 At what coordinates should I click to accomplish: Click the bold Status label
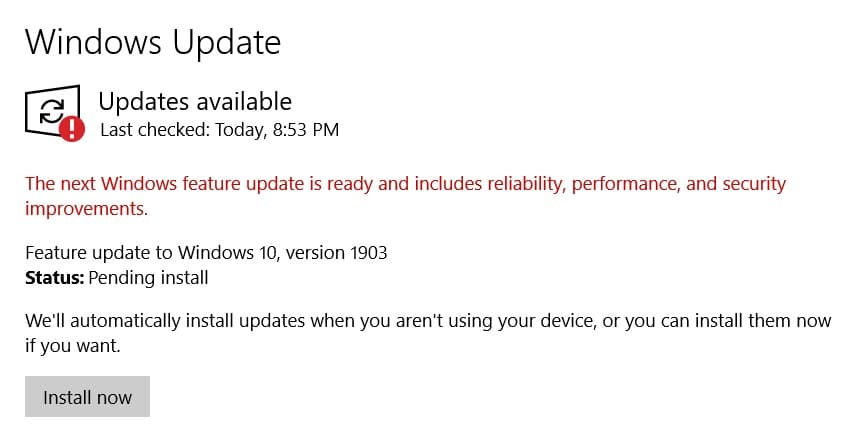[54, 277]
